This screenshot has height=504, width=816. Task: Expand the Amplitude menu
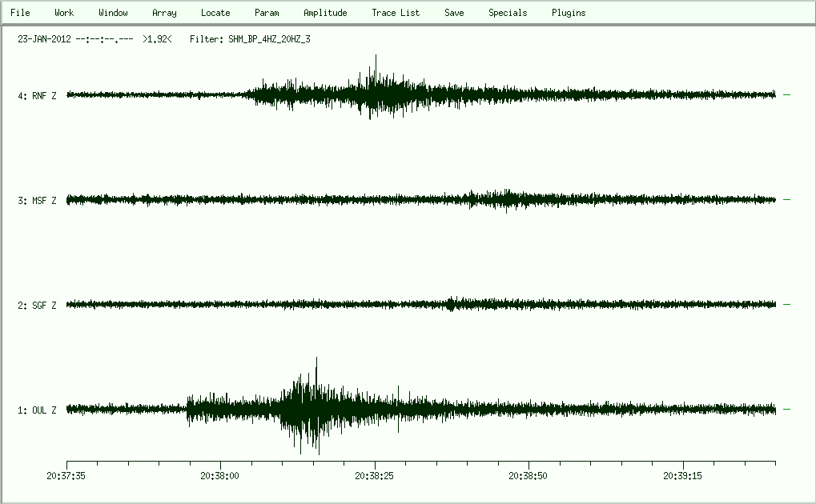pos(325,13)
